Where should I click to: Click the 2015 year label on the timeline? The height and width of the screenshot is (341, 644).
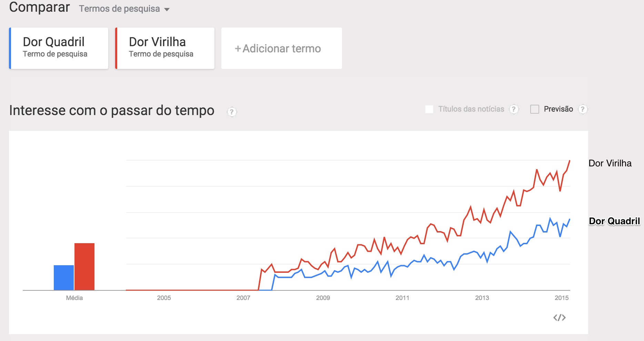(x=562, y=298)
